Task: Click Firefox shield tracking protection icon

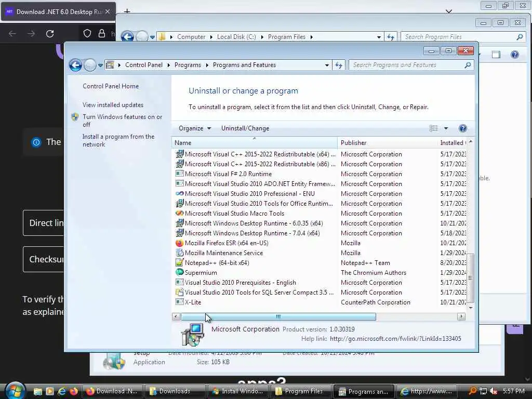Action: tap(87, 33)
